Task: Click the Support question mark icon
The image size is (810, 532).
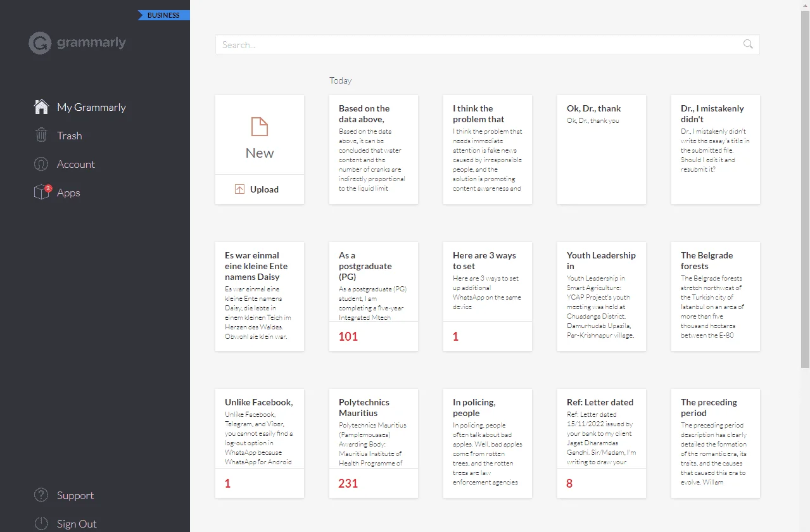Action: coord(41,495)
